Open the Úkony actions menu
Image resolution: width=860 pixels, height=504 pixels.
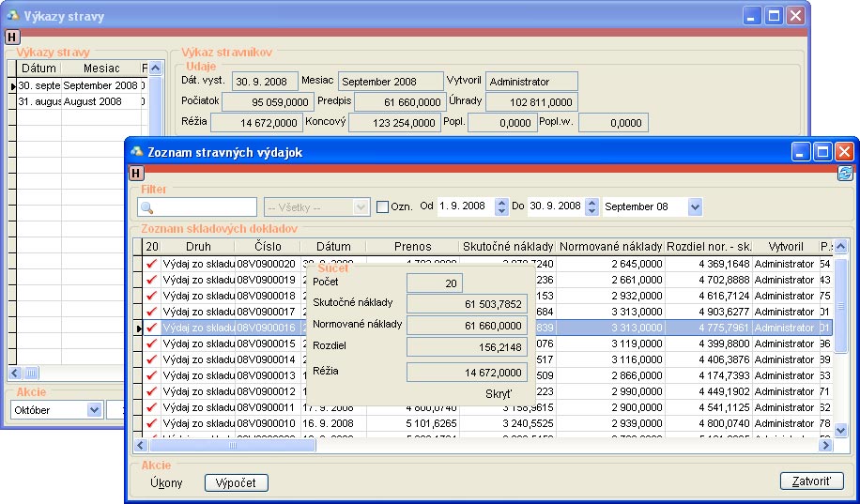(167, 482)
